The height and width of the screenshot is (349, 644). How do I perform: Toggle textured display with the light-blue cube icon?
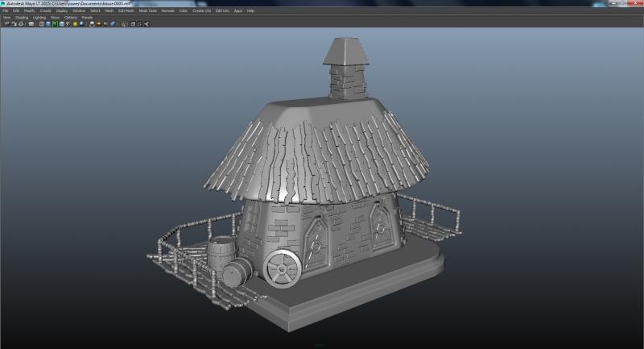coord(62,24)
